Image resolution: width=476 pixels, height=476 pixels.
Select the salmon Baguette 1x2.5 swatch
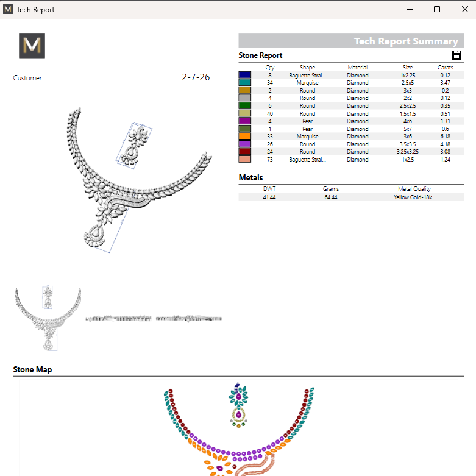(x=244, y=159)
